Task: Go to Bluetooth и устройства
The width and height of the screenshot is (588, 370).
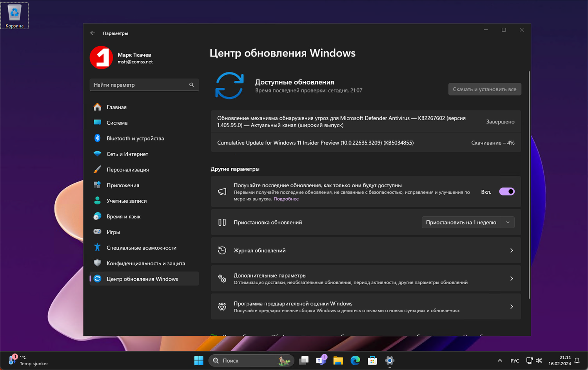Action: (144, 138)
